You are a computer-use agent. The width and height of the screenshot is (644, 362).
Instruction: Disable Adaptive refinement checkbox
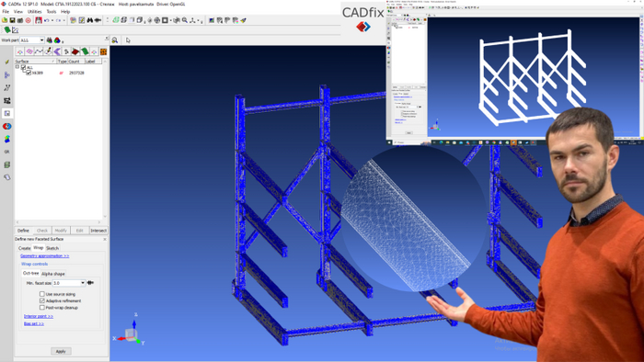point(42,300)
